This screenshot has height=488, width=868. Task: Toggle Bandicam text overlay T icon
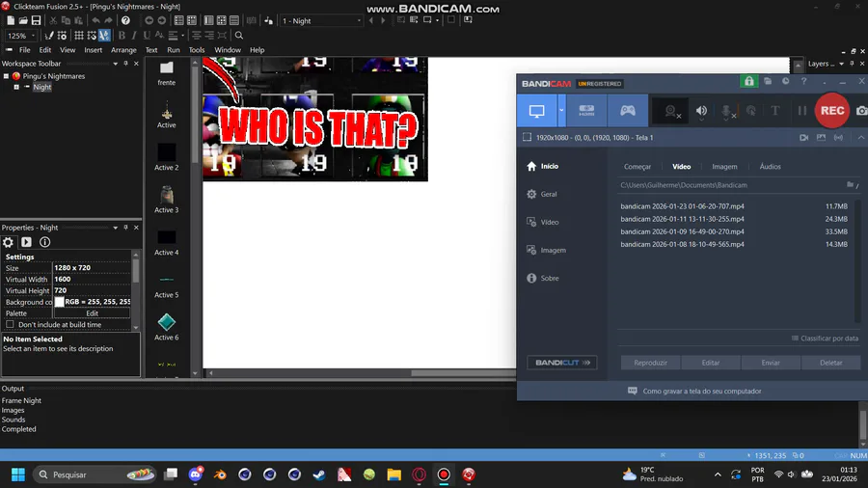point(775,111)
